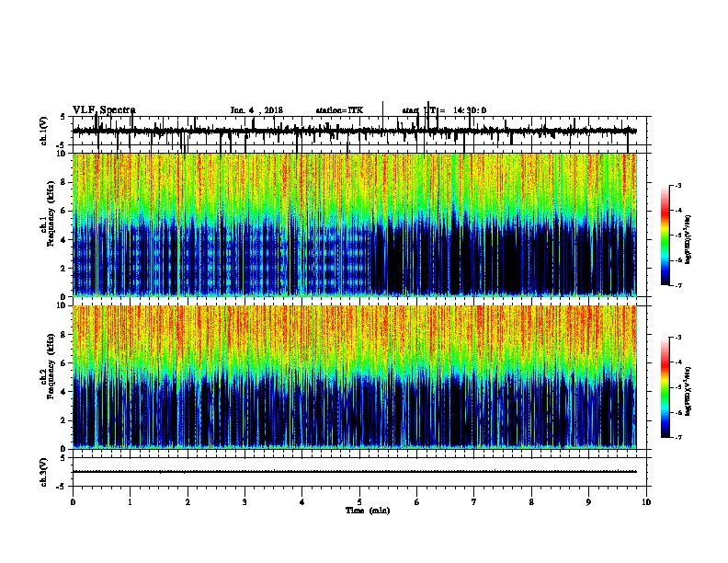Image resolution: width=728 pixels, height=563 pixels.
Task: Click the "-4" value on ch.2 color bar
Action: pyautogui.click(x=677, y=362)
